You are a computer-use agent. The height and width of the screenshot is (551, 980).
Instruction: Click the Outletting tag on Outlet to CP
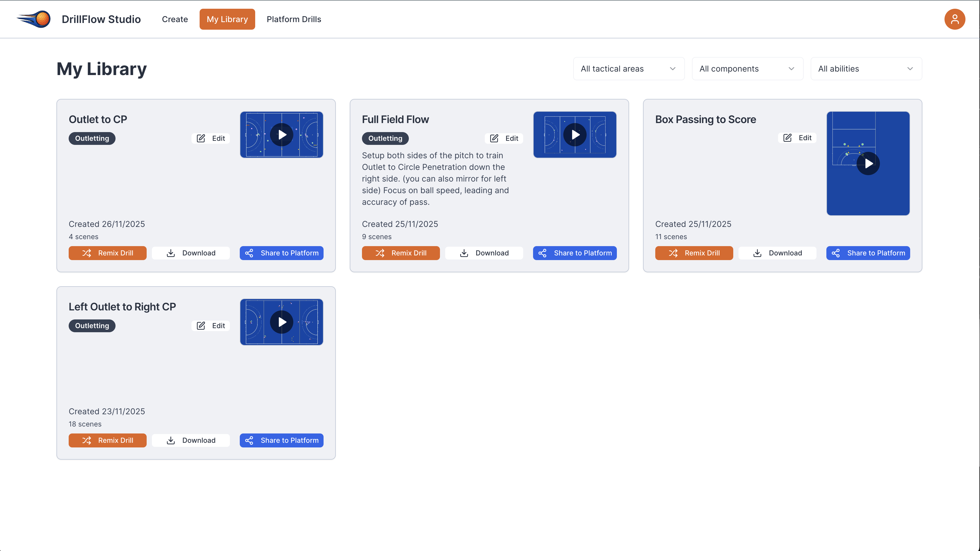(x=92, y=138)
